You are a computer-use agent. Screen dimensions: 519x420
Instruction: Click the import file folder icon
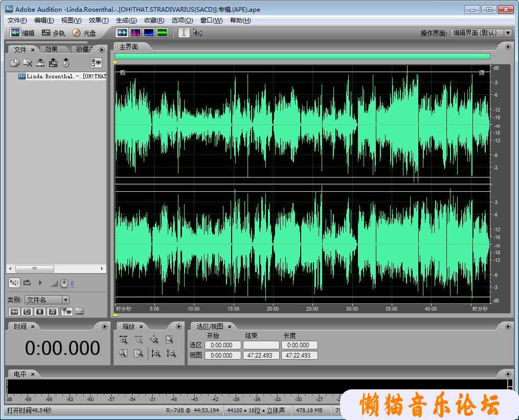pyautogui.click(x=14, y=62)
